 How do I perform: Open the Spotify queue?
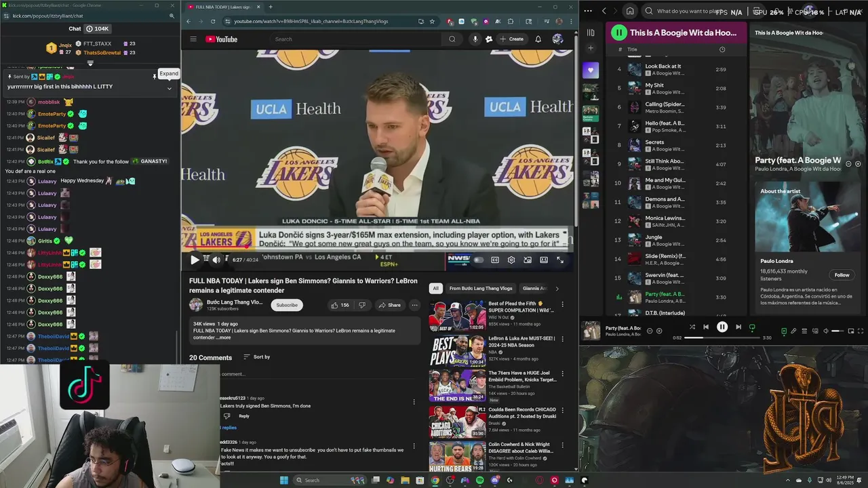click(805, 331)
